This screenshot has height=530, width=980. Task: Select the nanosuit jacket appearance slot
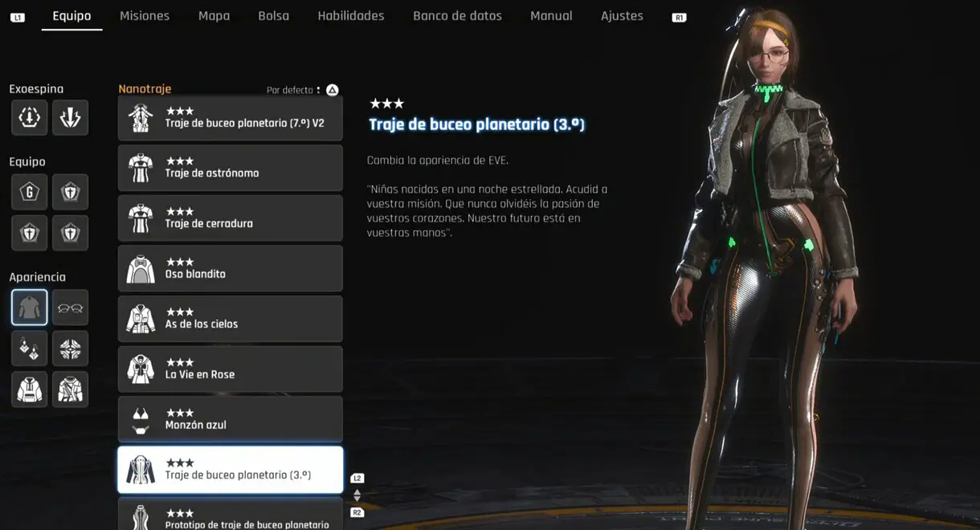tap(29, 308)
